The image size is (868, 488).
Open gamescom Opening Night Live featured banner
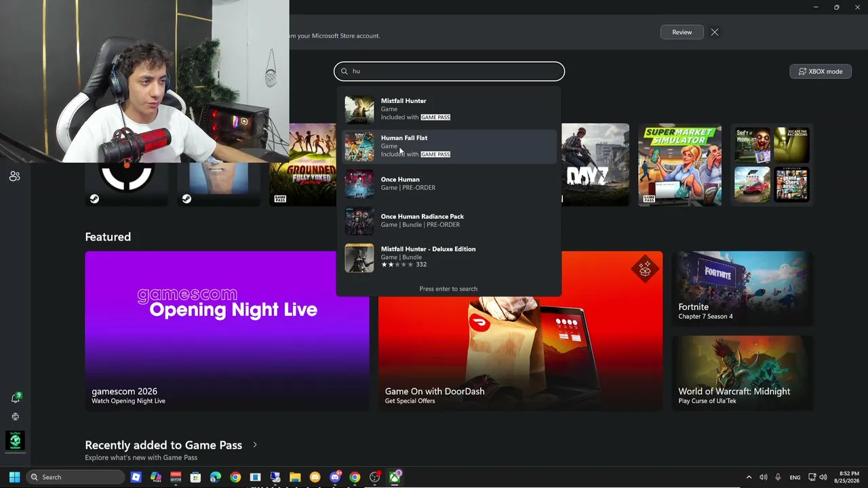[227, 331]
